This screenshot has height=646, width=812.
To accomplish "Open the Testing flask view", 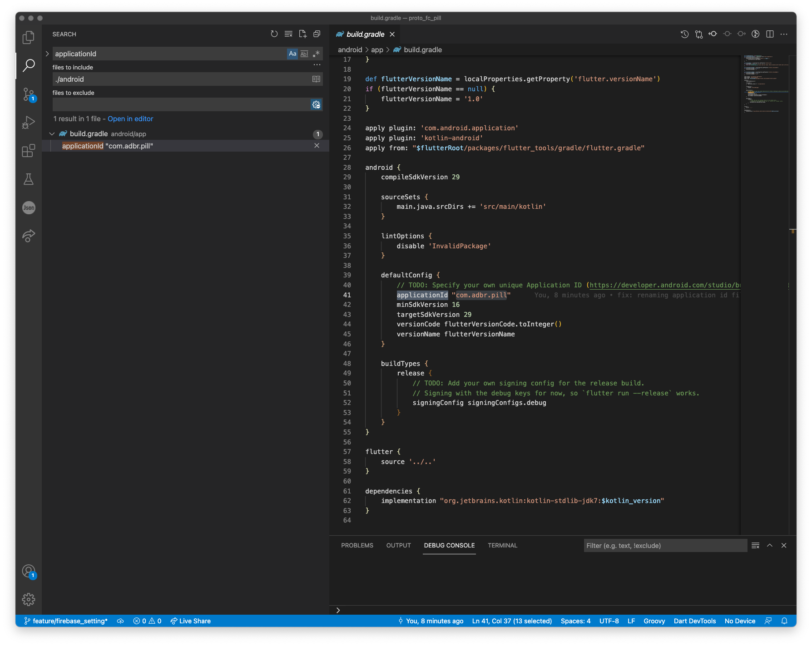I will point(29,179).
